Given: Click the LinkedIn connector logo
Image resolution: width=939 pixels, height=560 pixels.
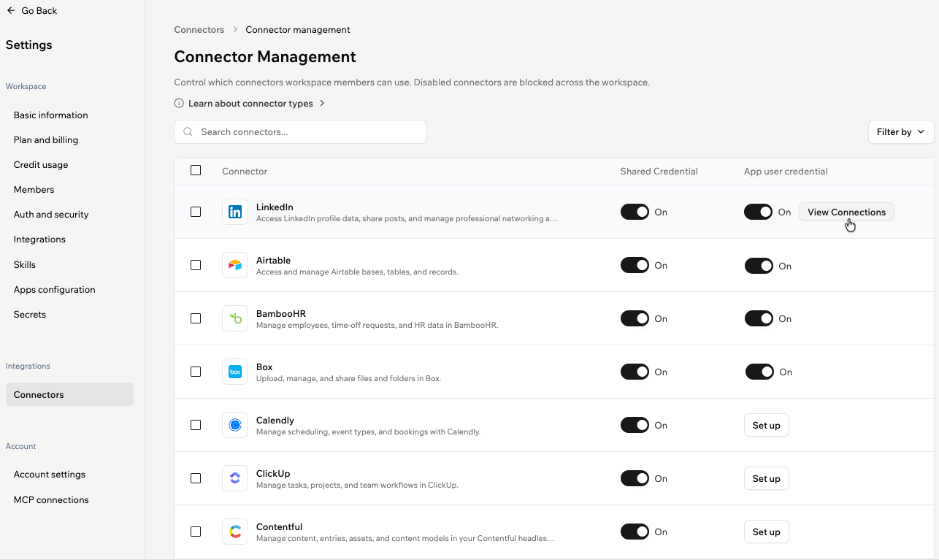Looking at the screenshot, I should [x=235, y=212].
